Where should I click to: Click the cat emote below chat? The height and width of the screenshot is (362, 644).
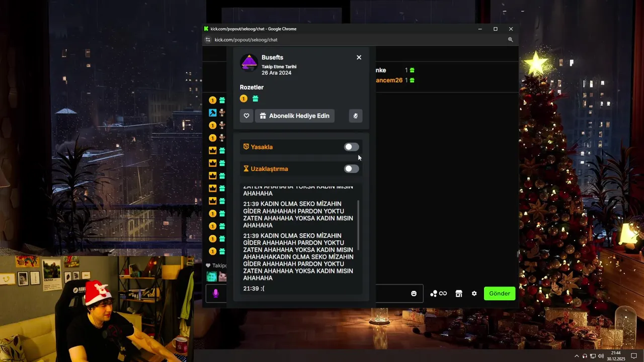(x=222, y=277)
